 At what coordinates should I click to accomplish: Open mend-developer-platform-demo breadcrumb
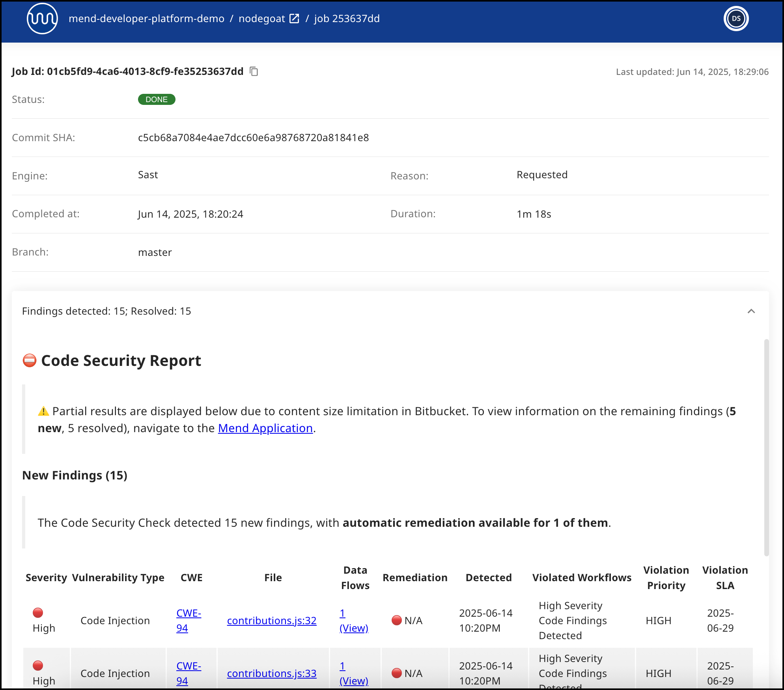146,19
